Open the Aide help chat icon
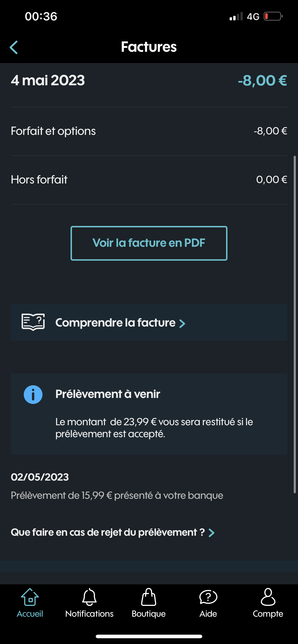This screenshot has width=298, height=644. (208, 596)
